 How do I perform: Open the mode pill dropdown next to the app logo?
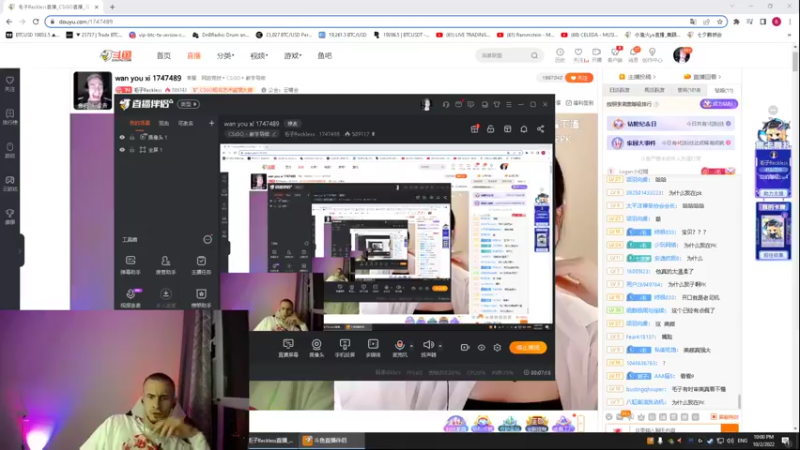(x=188, y=104)
